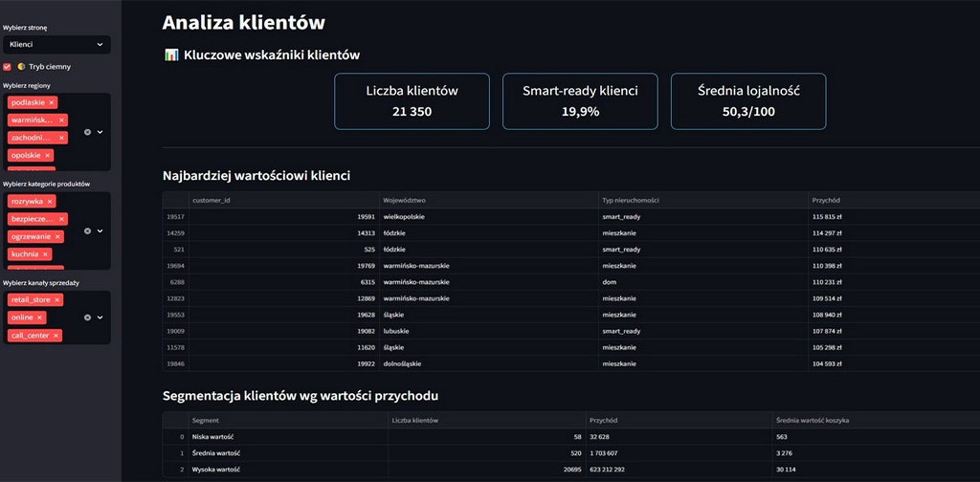Sort by Województwo column header
This screenshot has width=980, height=482.
[x=403, y=200]
